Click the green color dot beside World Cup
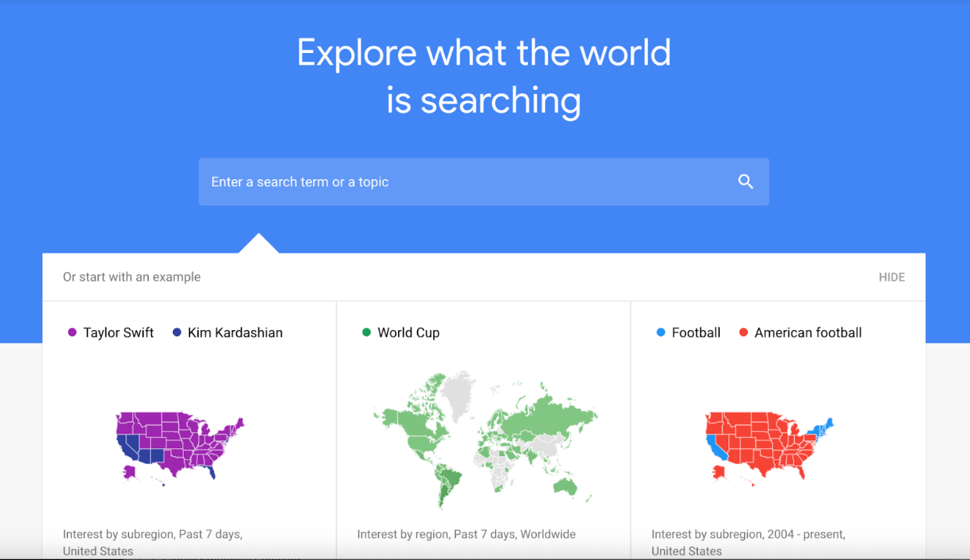 [x=365, y=332]
